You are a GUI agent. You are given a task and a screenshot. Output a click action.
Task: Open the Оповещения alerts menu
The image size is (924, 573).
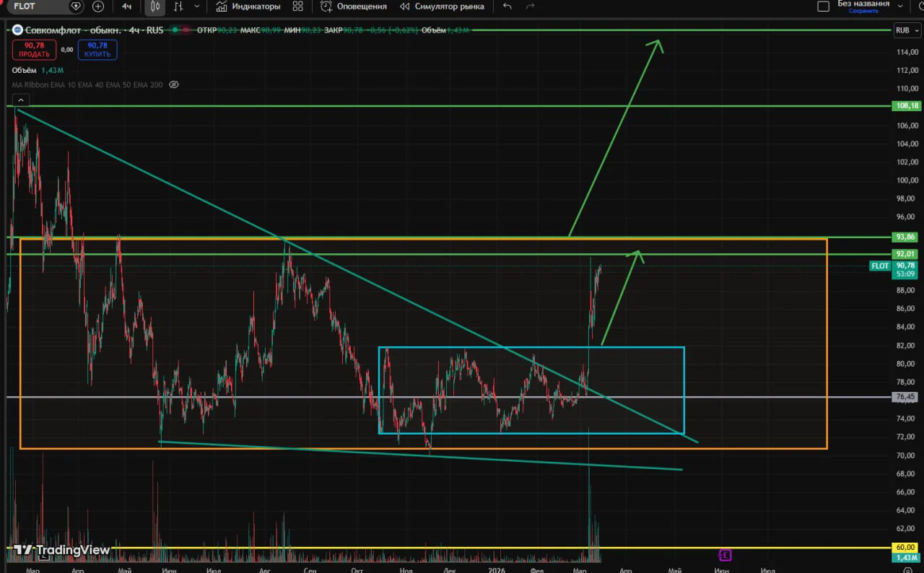click(x=354, y=6)
